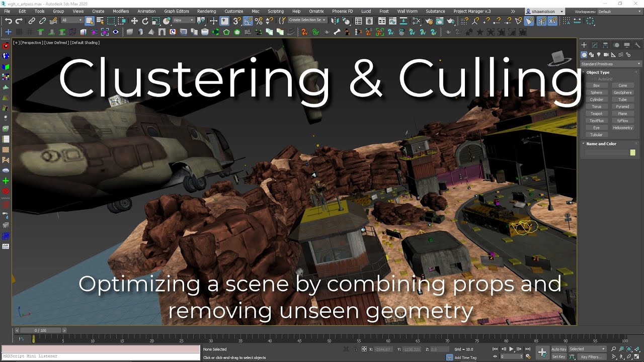Click the GeoSphere primitive button
This screenshot has width=644, height=362.
tap(622, 93)
